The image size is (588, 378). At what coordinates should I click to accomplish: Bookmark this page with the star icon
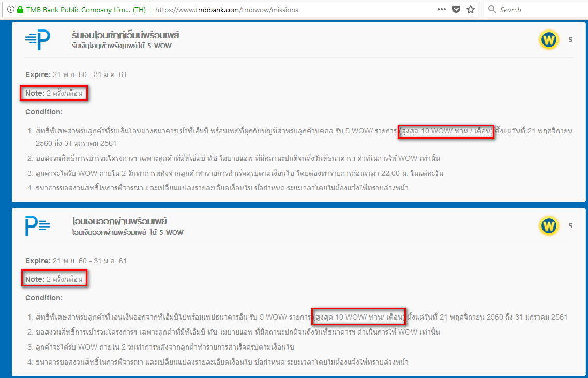coord(471,10)
